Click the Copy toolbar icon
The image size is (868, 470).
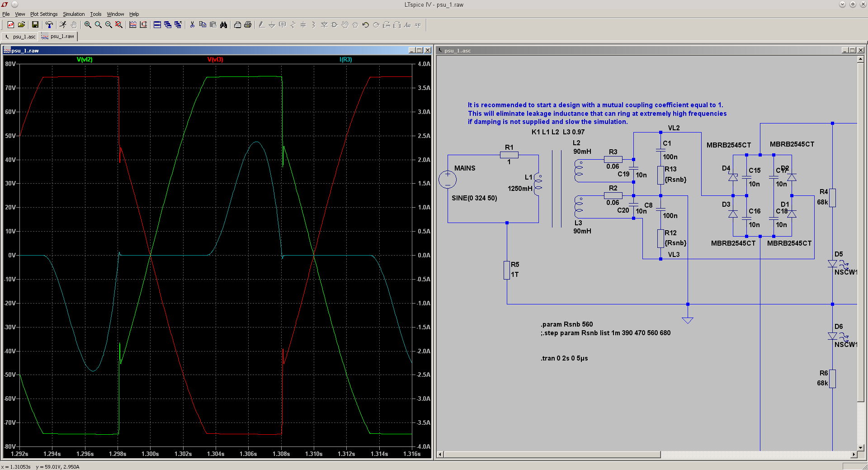pyautogui.click(x=203, y=25)
